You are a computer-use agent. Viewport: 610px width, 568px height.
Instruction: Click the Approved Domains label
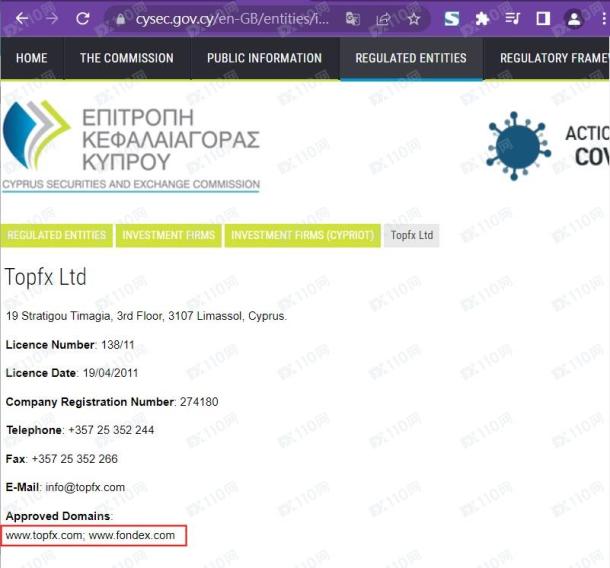pyautogui.click(x=58, y=516)
